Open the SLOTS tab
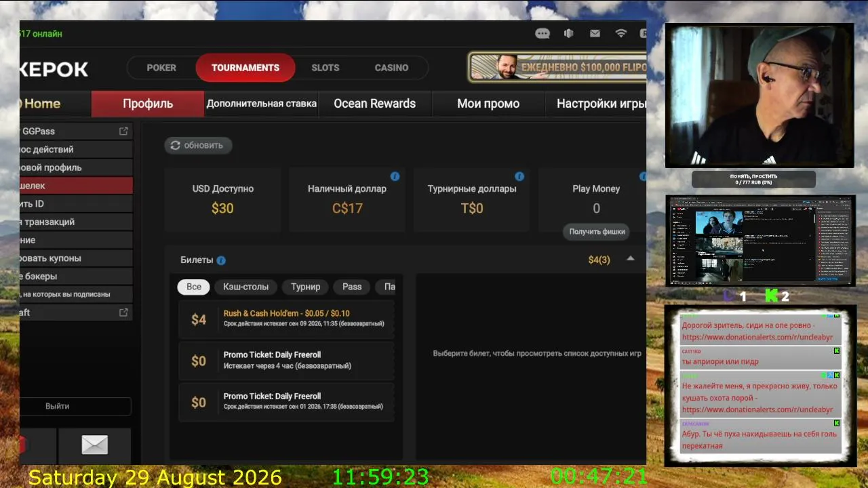Image resolution: width=868 pixels, height=488 pixels. [x=325, y=68]
